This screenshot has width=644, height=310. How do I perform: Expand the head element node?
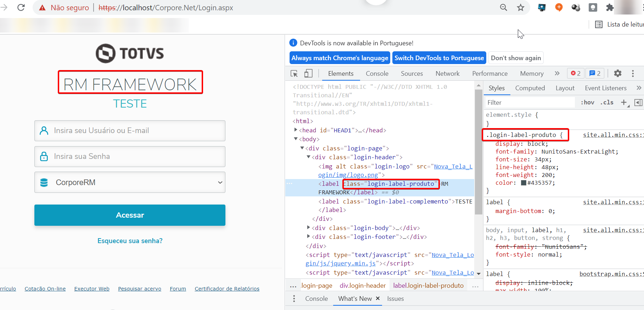coord(296,130)
